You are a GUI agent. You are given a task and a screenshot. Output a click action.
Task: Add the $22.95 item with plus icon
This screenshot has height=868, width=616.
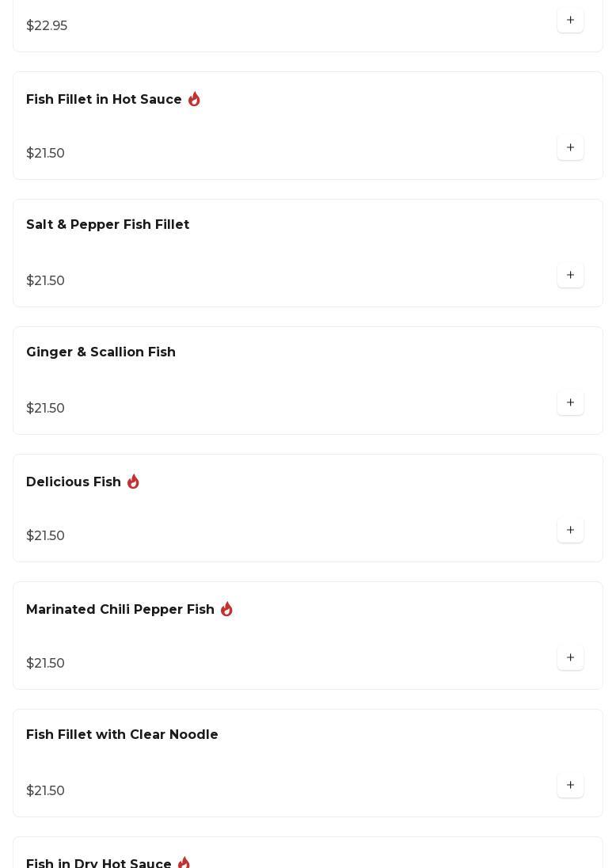pos(570,21)
